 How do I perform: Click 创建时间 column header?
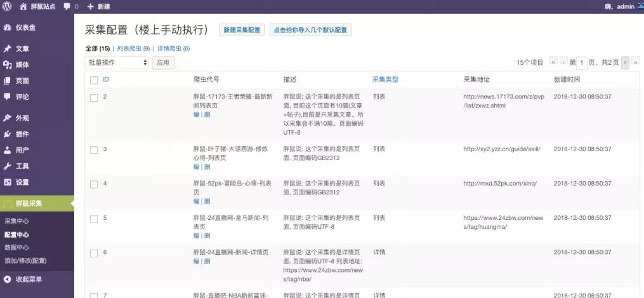pyautogui.click(x=567, y=79)
